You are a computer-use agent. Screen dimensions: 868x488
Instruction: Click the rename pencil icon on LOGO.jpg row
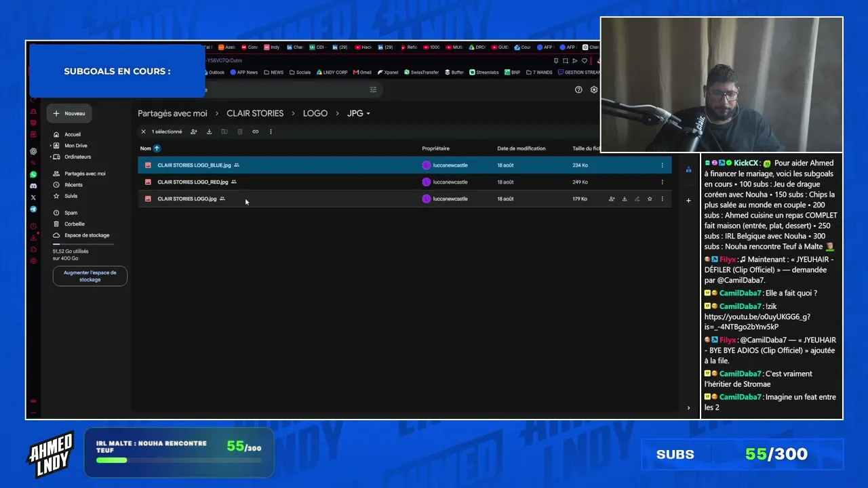pyautogui.click(x=637, y=199)
